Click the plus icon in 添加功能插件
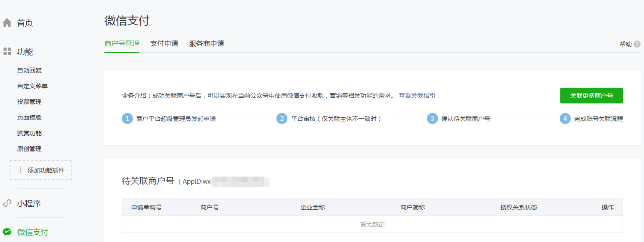Viewport: 644px width, 242px height. pyautogui.click(x=20, y=170)
